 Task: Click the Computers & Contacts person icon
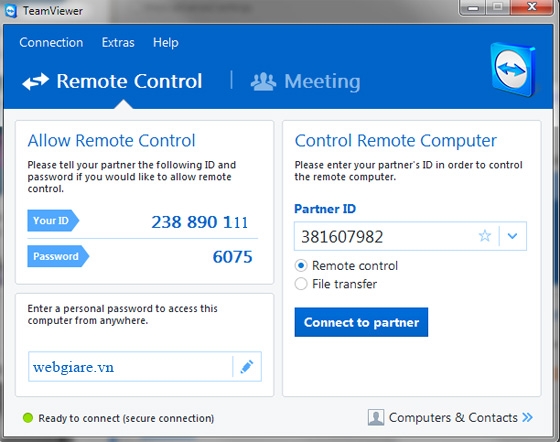pyautogui.click(x=376, y=417)
